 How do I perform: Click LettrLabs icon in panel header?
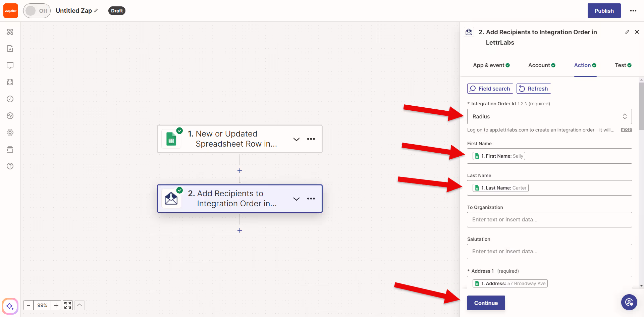coord(469,32)
